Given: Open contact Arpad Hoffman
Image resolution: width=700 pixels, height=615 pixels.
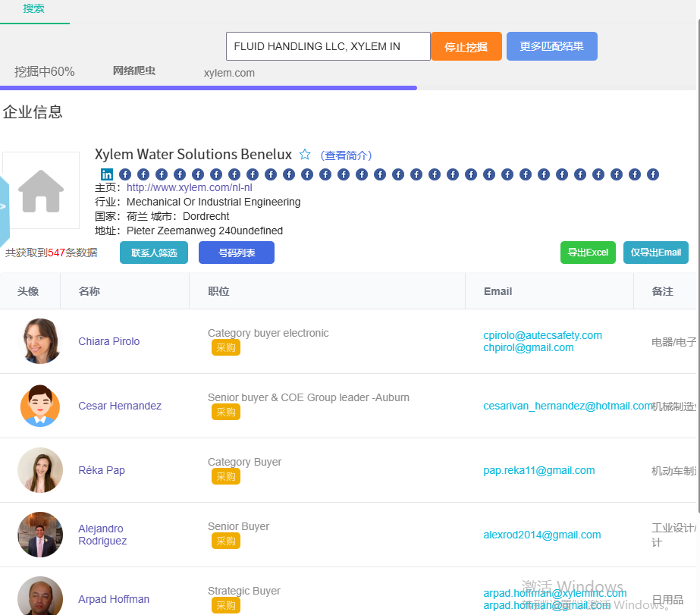Looking at the screenshot, I should pyautogui.click(x=114, y=599).
